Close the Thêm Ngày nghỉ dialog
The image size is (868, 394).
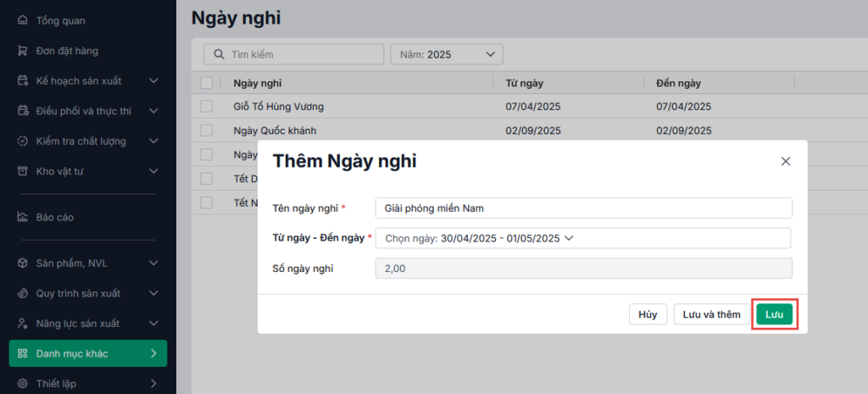[x=785, y=161]
